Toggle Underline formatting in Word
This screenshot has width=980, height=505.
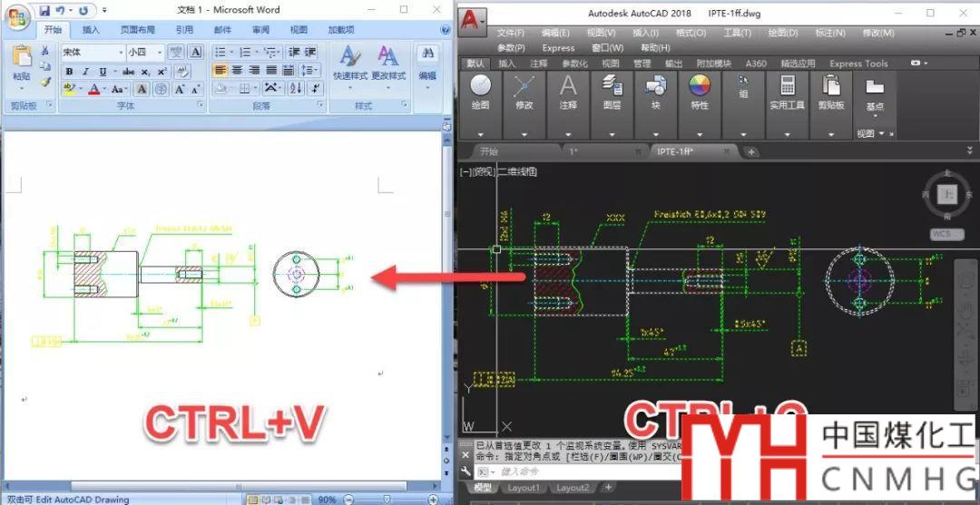click(x=103, y=72)
